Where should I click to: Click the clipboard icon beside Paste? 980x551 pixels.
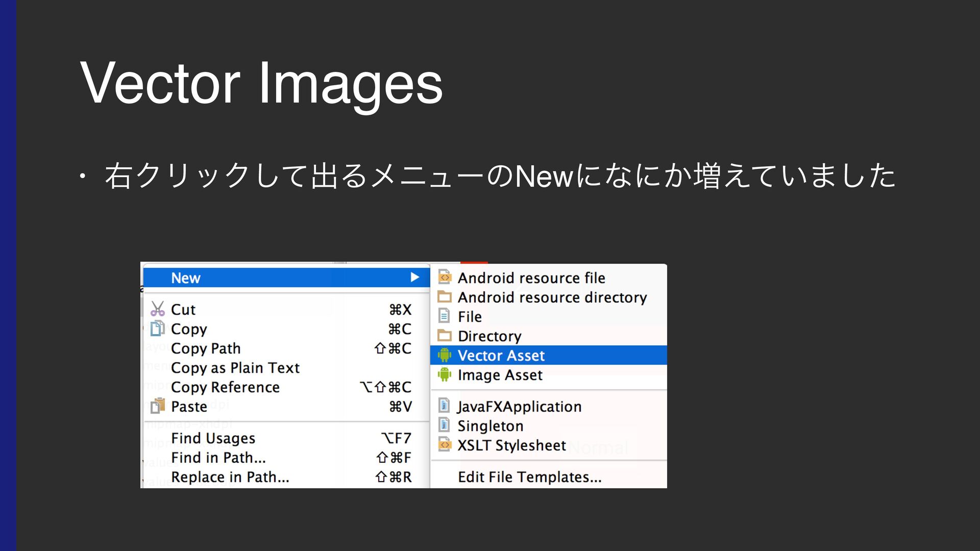[x=158, y=406]
